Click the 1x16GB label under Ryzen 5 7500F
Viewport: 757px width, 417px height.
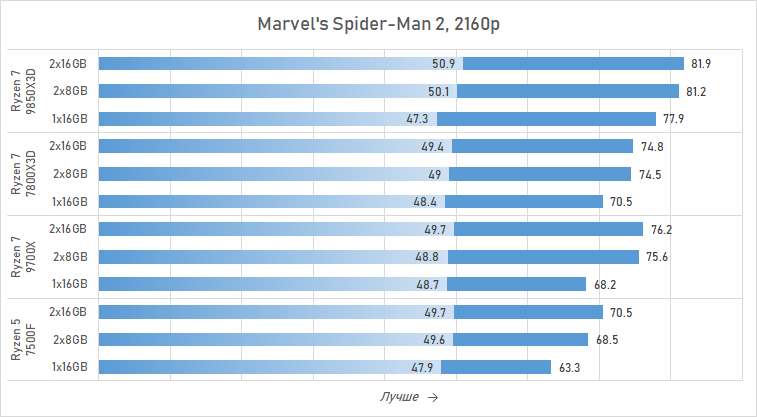(x=70, y=367)
